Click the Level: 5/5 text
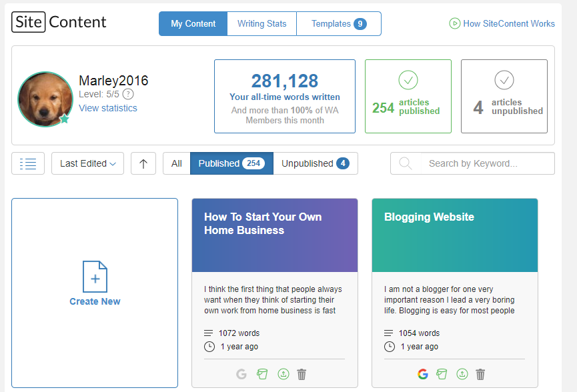The height and width of the screenshot is (392, 577). point(99,94)
